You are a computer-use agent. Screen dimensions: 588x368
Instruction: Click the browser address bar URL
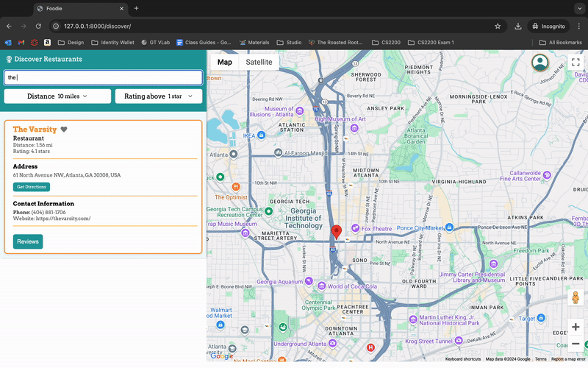pyautogui.click(x=98, y=26)
